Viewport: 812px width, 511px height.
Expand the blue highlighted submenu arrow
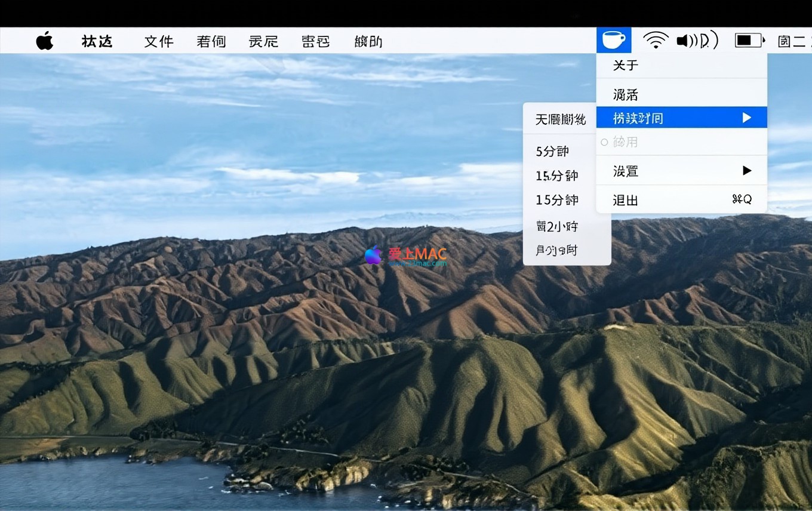[746, 118]
